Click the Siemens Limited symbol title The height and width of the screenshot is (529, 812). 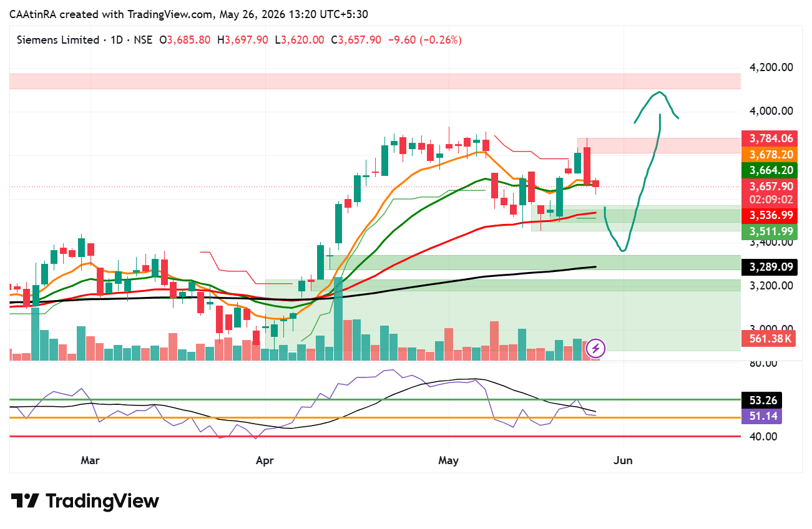tap(57, 40)
